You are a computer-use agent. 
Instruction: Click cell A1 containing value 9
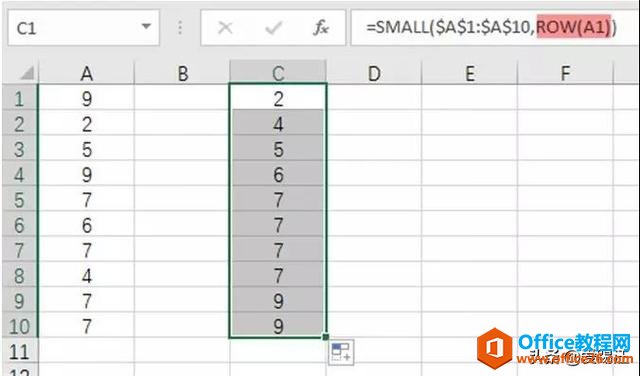(86, 98)
